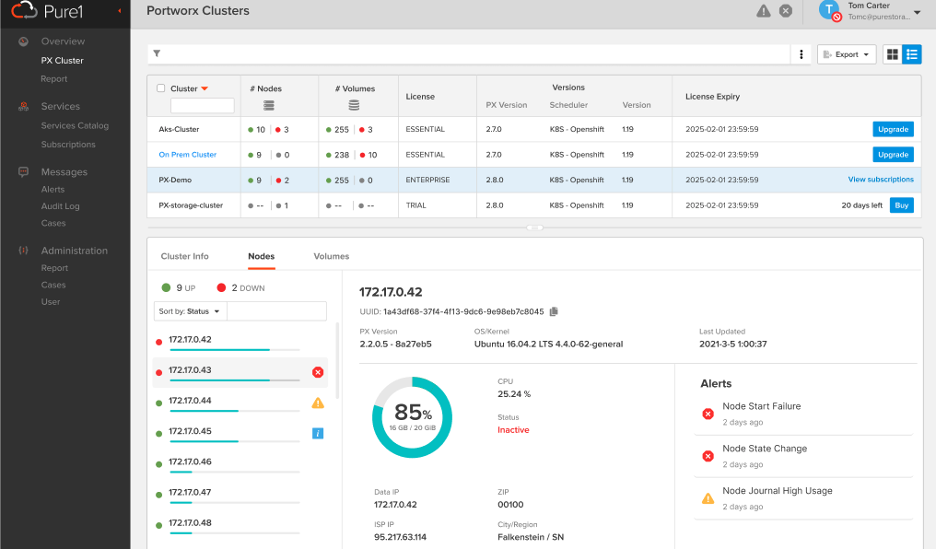Open Subscriptions in sidebar
This screenshot has height=550, width=936.
click(x=68, y=145)
